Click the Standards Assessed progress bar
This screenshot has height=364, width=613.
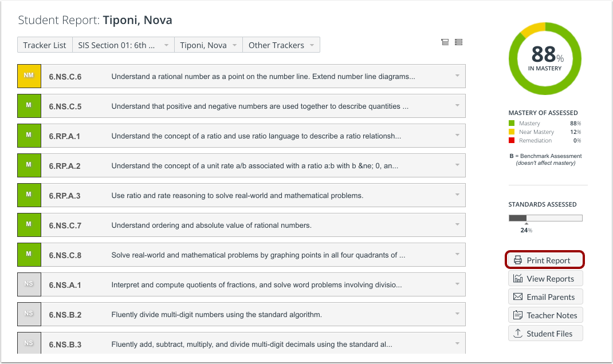click(545, 217)
